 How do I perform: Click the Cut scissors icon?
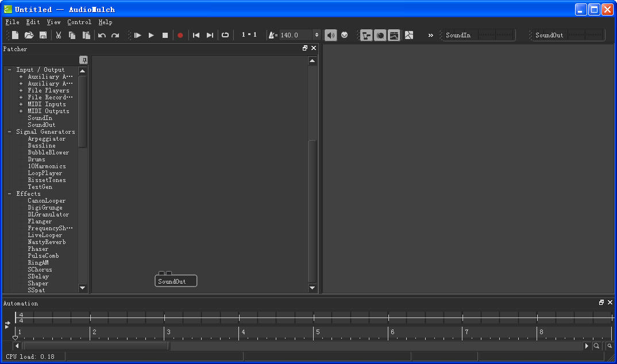pos(58,35)
